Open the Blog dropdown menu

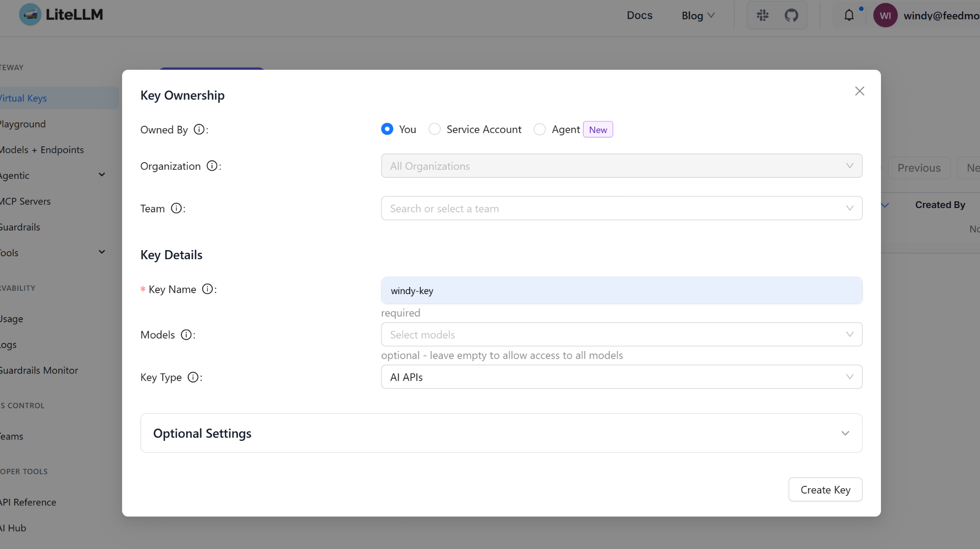pyautogui.click(x=698, y=15)
